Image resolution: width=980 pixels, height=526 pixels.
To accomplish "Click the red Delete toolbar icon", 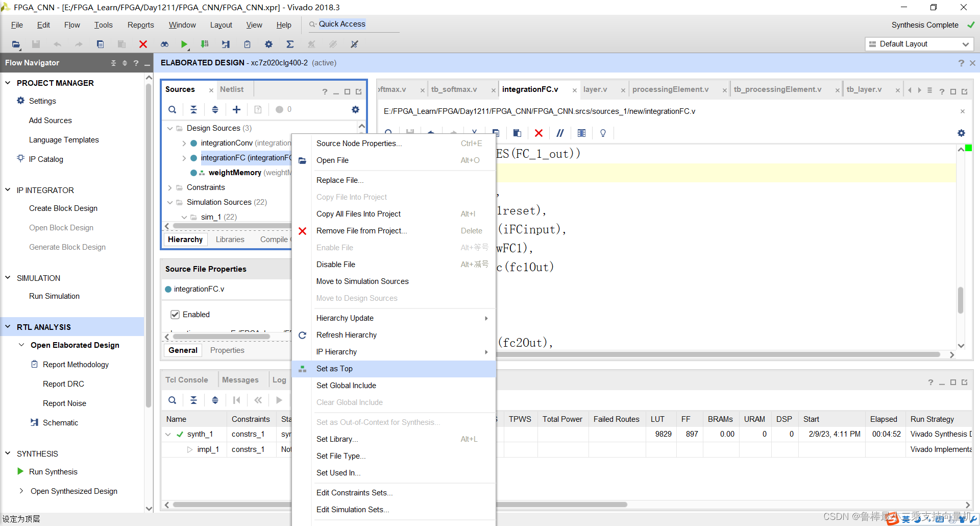I will [143, 44].
